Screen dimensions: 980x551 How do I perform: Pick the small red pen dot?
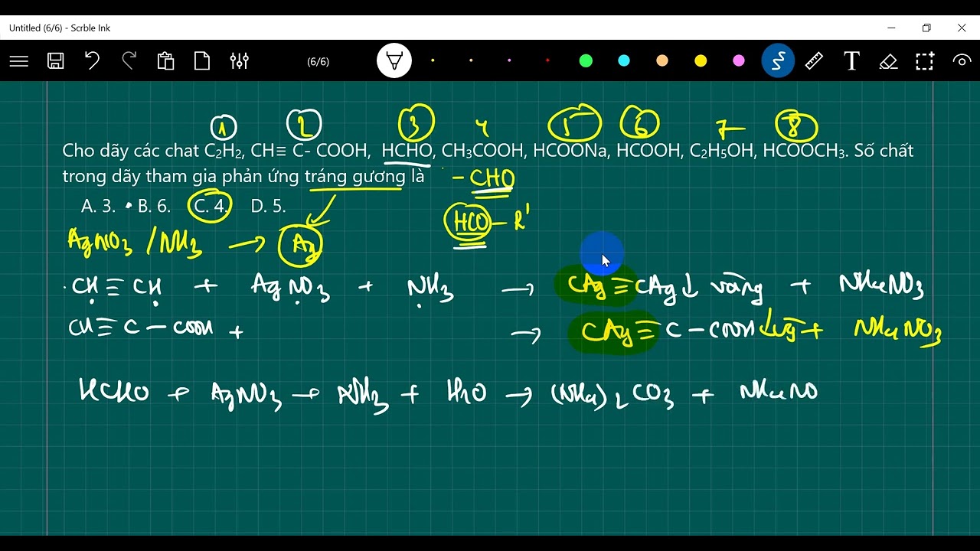pos(547,61)
